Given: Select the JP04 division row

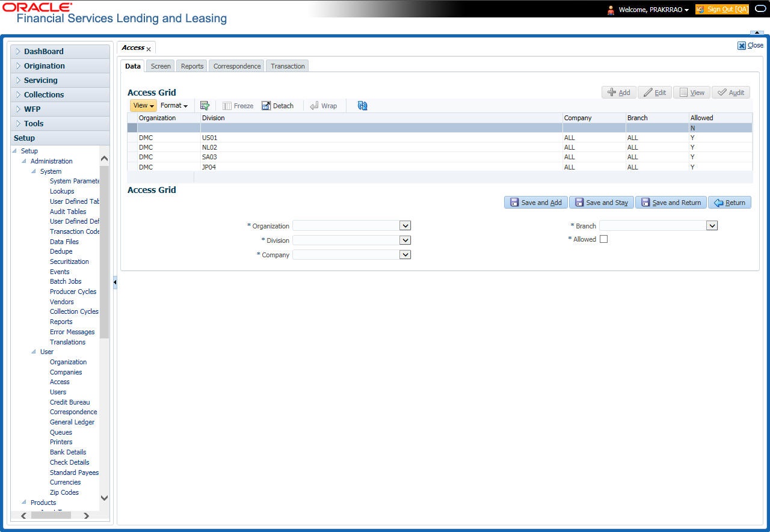Looking at the screenshot, I should [440, 167].
